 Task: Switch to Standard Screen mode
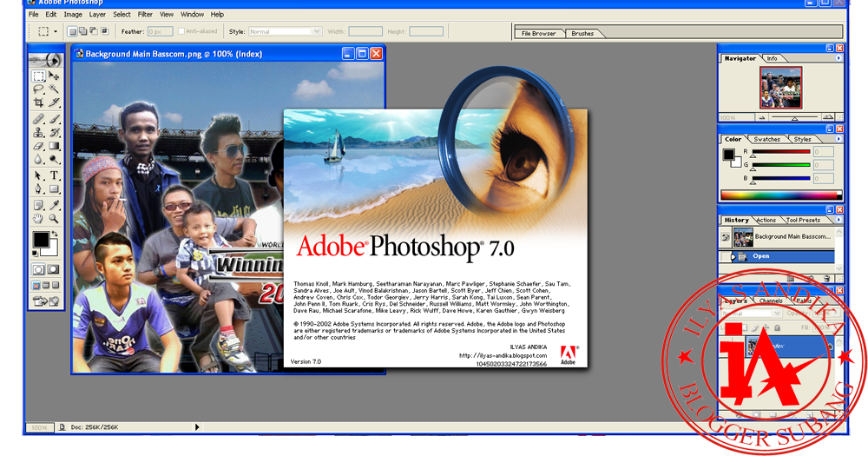pyautogui.click(x=36, y=286)
